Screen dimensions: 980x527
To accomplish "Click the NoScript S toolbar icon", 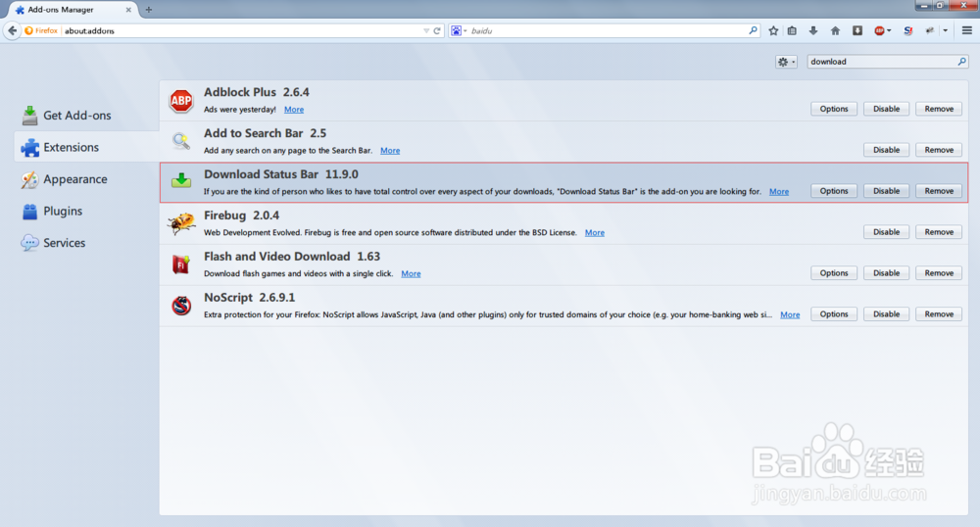I will (907, 30).
